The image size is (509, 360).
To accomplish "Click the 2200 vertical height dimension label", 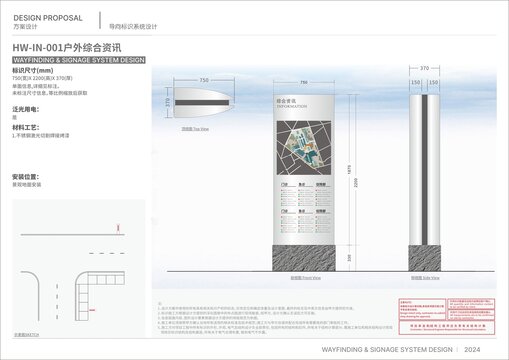I will click(356, 183).
